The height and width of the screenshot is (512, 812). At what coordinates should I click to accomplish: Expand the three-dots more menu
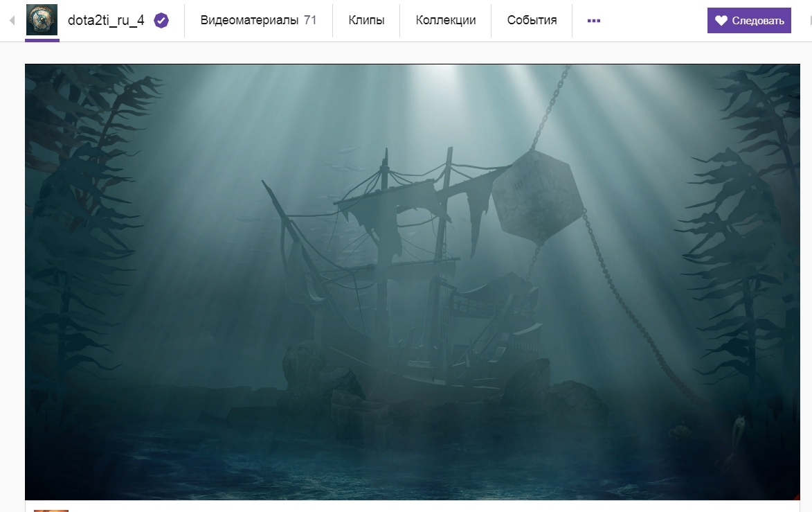pyautogui.click(x=593, y=21)
